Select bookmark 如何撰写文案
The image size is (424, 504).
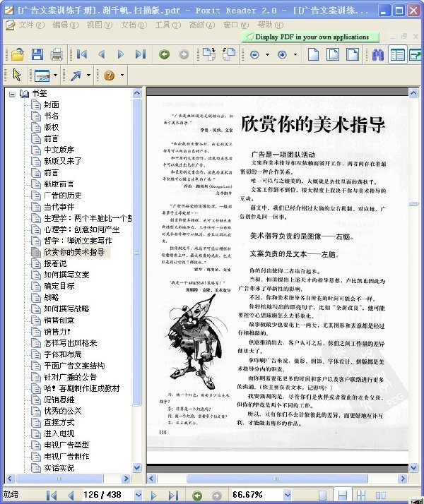66,275
